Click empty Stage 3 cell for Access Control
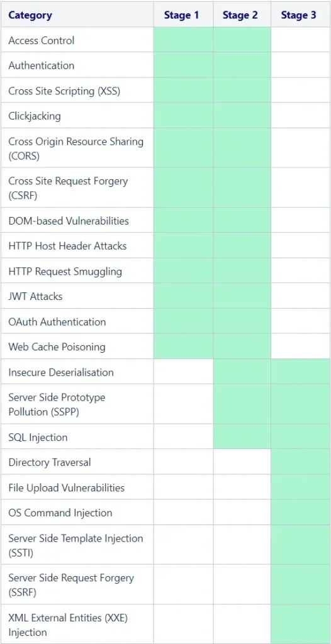Image resolution: width=331 pixels, height=644 pixels. pos(301,40)
